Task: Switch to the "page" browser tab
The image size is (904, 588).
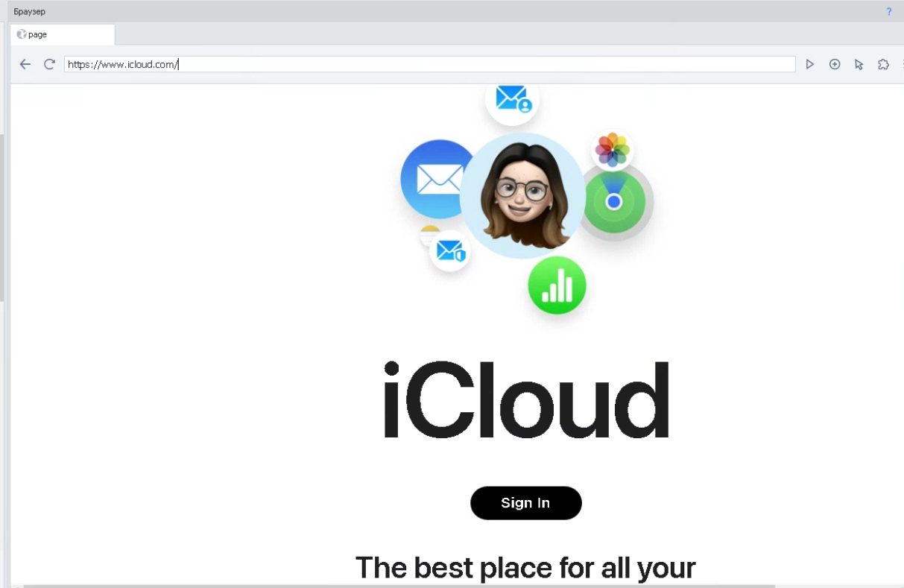Action: point(63,34)
